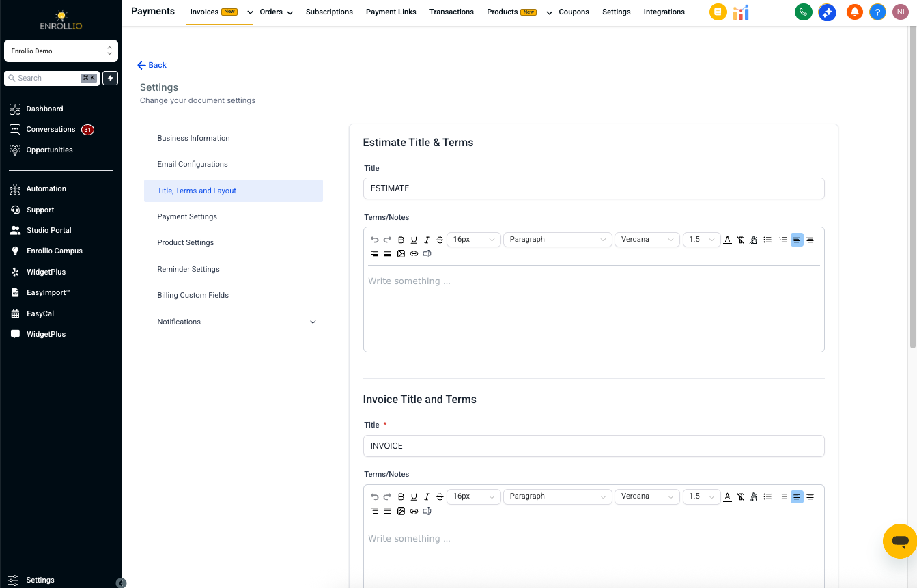Click bullet list in Estimate terms editor
Viewport: 917px width, 588px height.
click(x=767, y=240)
